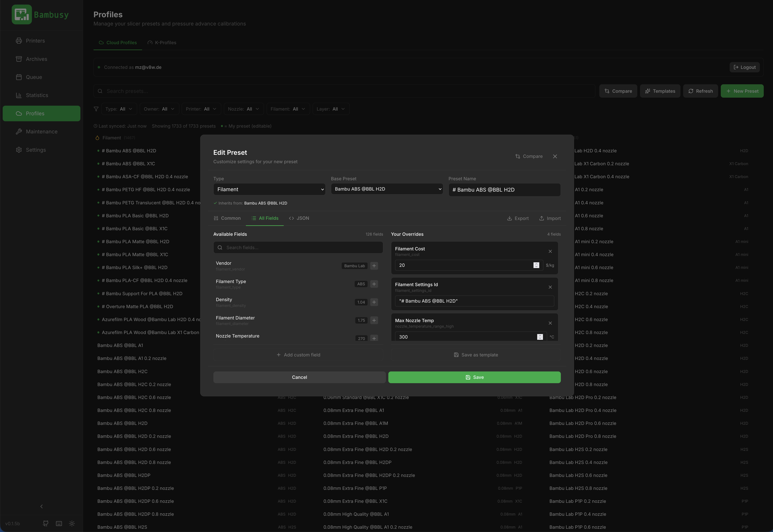Adjust Filament Cost value with stepper arrows
Image resolution: width=773 pixels, height=532 pixels.
(x=536, y=265)
